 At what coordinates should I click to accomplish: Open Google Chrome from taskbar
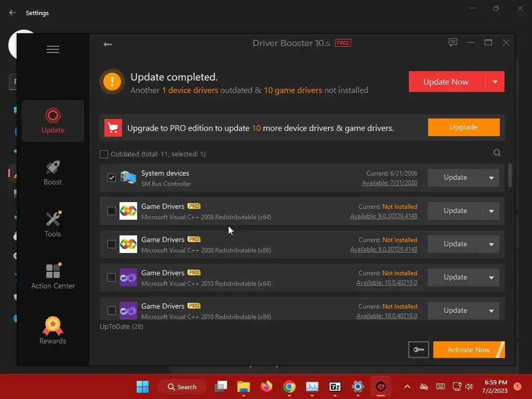[289, 387]
